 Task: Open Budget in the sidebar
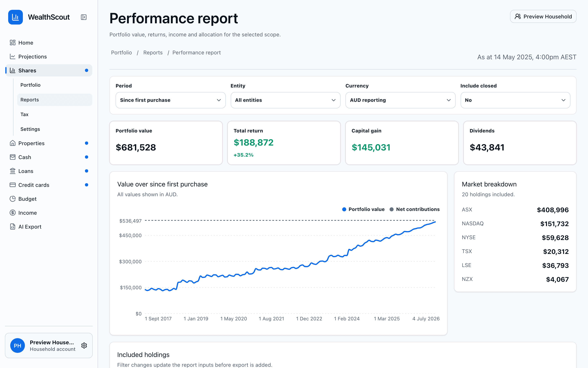49,199
